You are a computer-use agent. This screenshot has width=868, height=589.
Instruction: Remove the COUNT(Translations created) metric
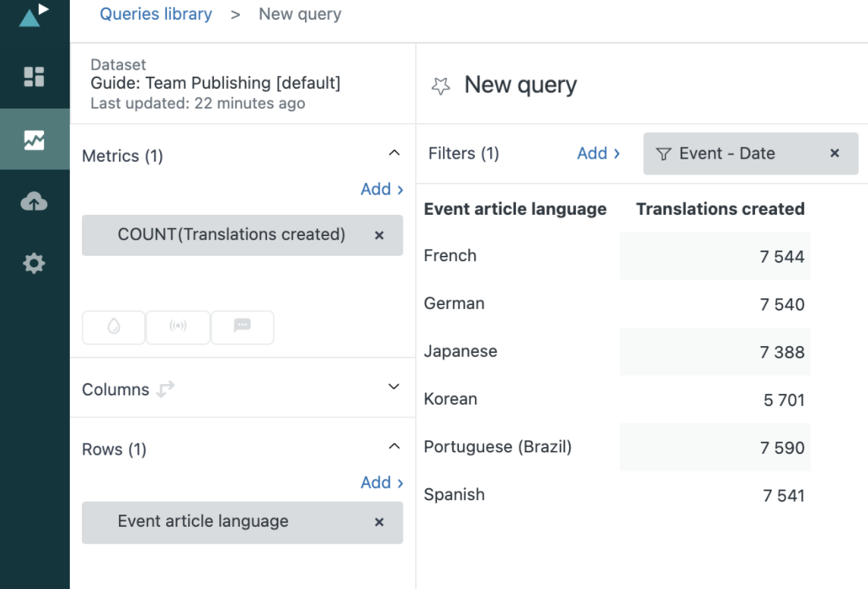[x=379, y=235]
